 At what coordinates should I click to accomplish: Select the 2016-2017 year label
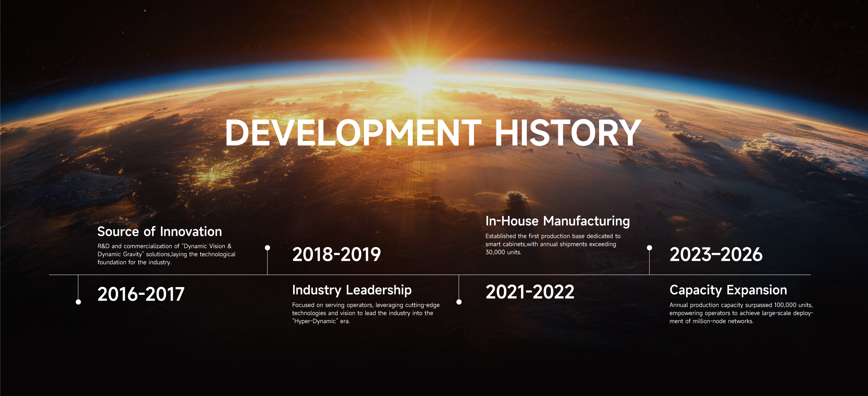(x=141, y=294)
